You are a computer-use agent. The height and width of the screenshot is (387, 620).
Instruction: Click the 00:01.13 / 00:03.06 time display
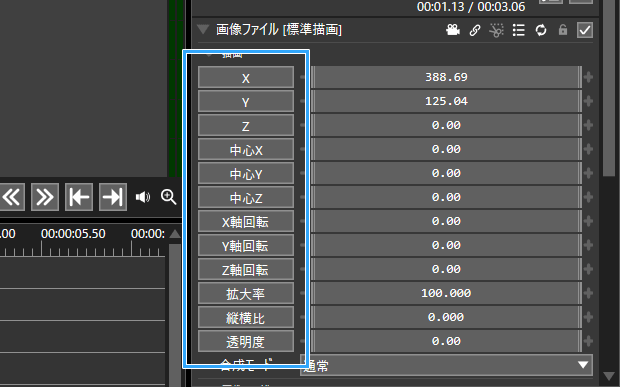(471, 7)
